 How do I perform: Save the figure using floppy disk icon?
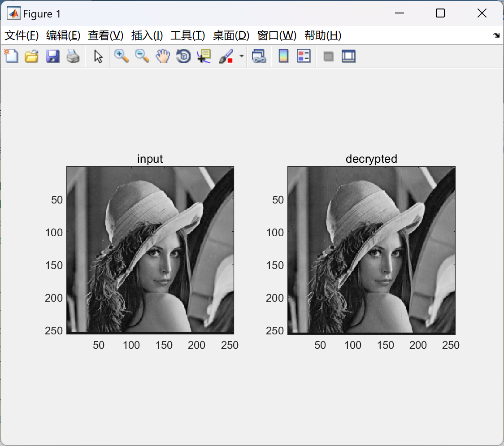pos(52,56)
